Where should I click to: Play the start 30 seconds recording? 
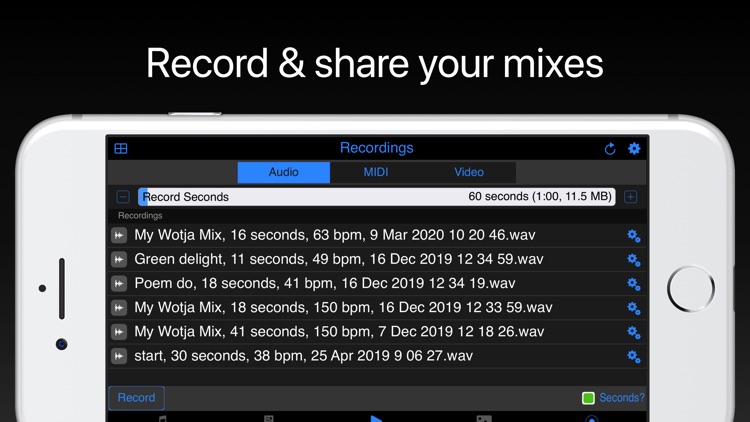[x=119, y=356]
